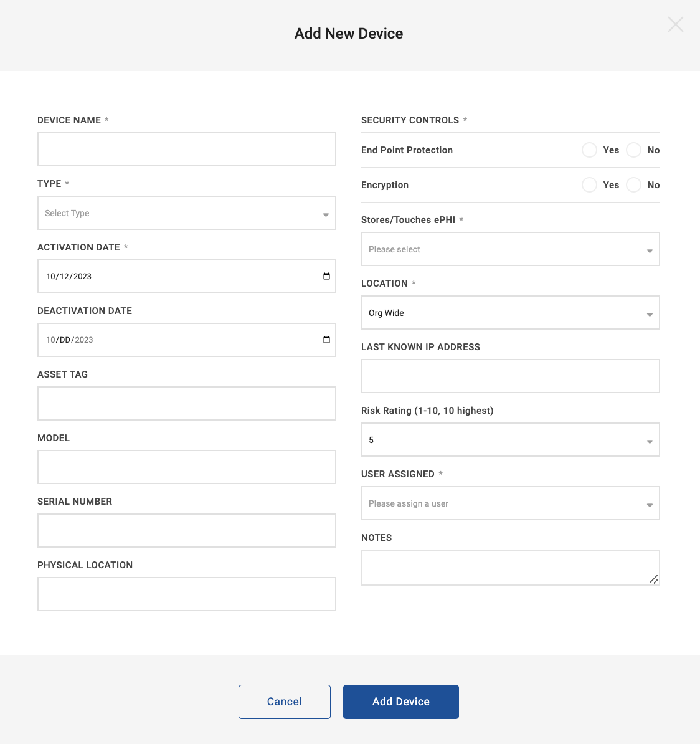Focus the Serial Number input field
This screenshot has width=700, height=744.
click(x=187, y=531)
